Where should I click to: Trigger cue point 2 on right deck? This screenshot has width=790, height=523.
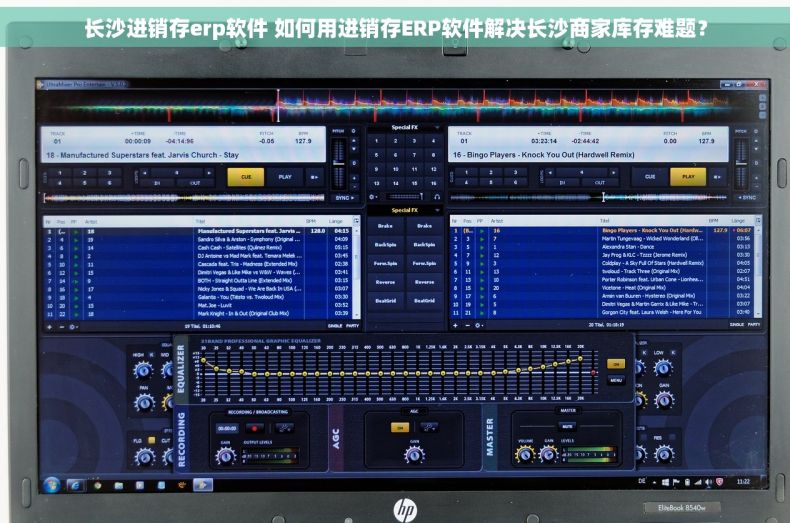pyautogui.click(x=490, y=172)
